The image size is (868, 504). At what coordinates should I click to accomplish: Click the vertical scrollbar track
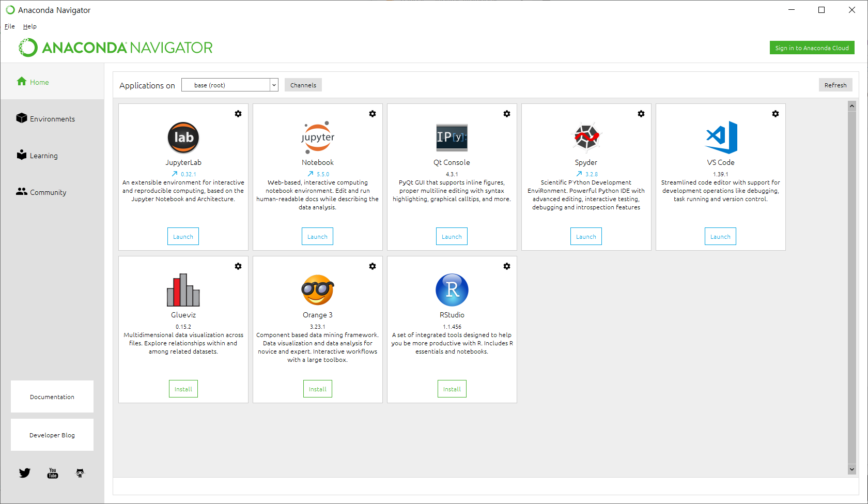pyautogui.click(x=852, y=287)
